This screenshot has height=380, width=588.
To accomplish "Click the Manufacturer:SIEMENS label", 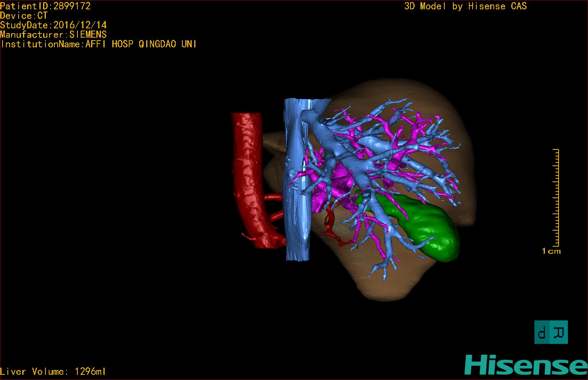I will click(x=54, y=35).
